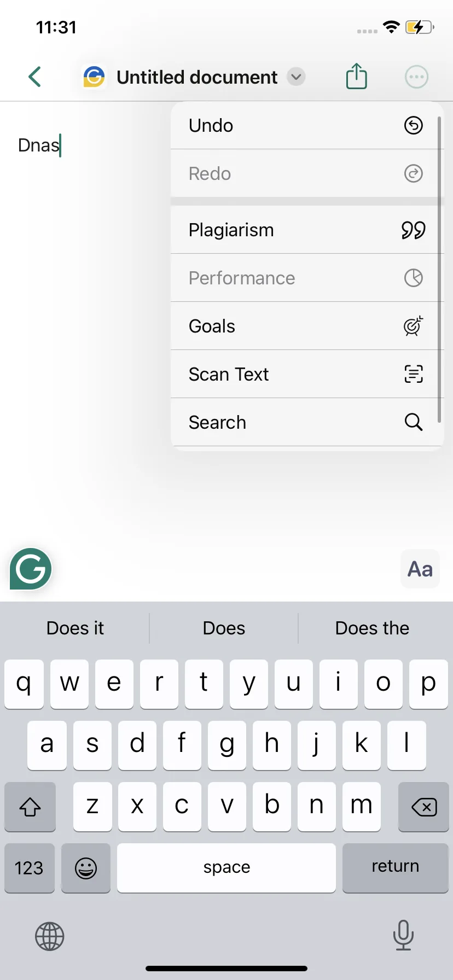Tap the document text "Dnas"

click(x=38, y=145)
